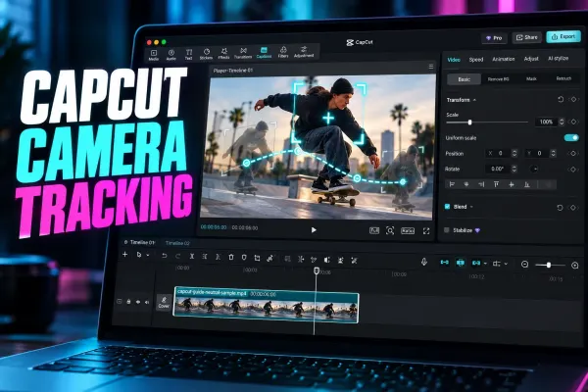Open the Filters panel

point(283,52)
